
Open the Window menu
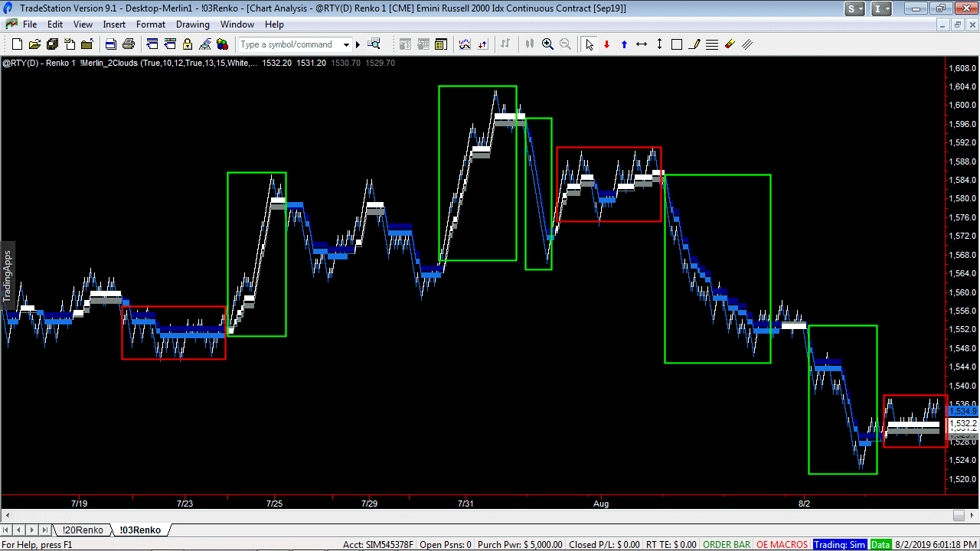[x=237, y=24]
